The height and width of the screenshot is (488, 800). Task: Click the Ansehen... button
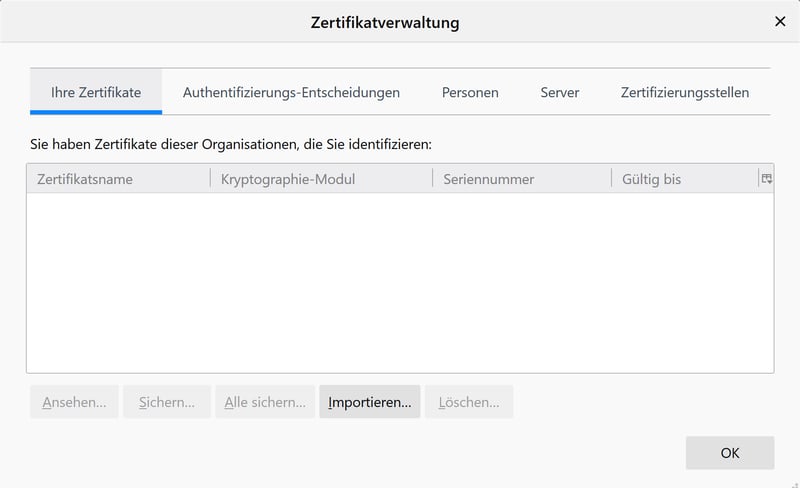74,402
